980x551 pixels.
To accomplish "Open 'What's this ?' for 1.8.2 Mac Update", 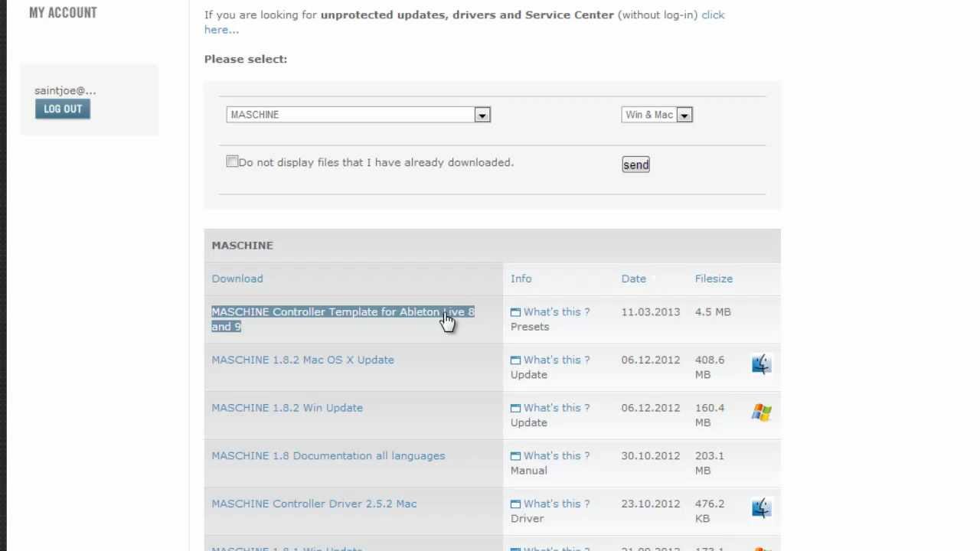I will 557,360.
